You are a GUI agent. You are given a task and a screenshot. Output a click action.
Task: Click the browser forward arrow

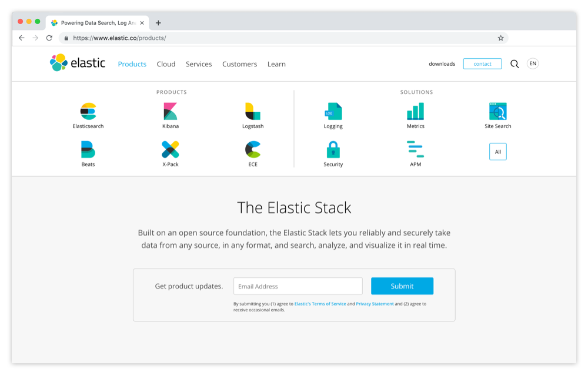(35, 38)
